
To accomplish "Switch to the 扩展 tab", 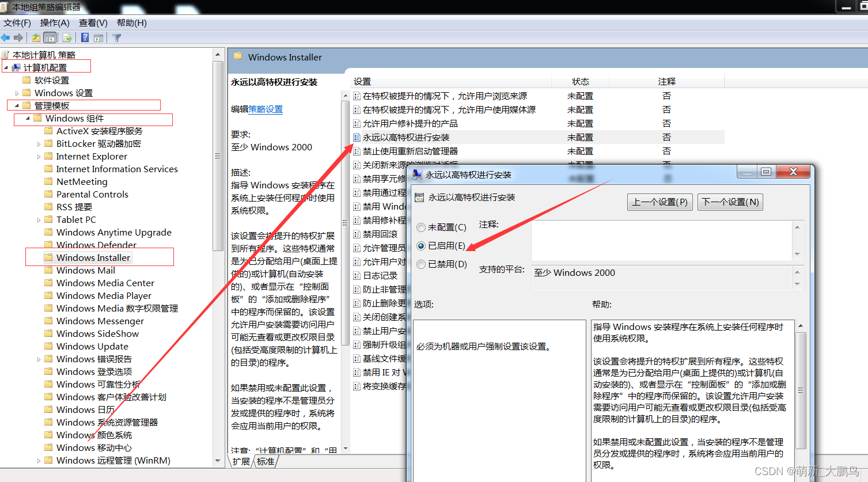I will (241, 462).
